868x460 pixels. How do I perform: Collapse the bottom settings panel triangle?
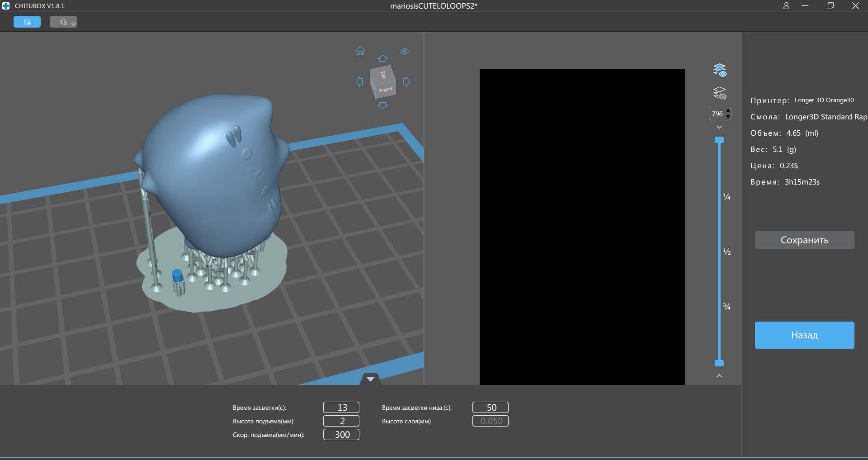370,379
